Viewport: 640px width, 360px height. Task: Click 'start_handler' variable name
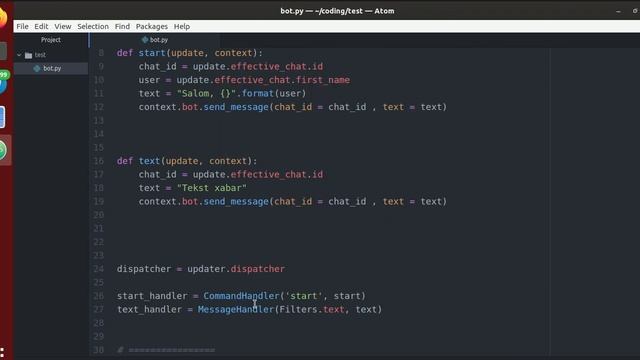click(x=152, y=296)
